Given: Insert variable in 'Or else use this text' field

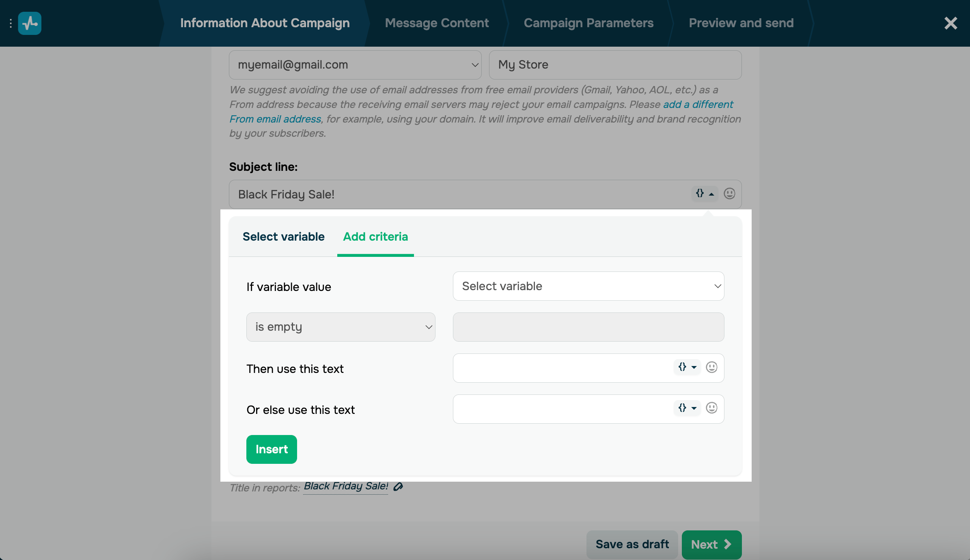Looking at the screenshot, I should 687,408.
